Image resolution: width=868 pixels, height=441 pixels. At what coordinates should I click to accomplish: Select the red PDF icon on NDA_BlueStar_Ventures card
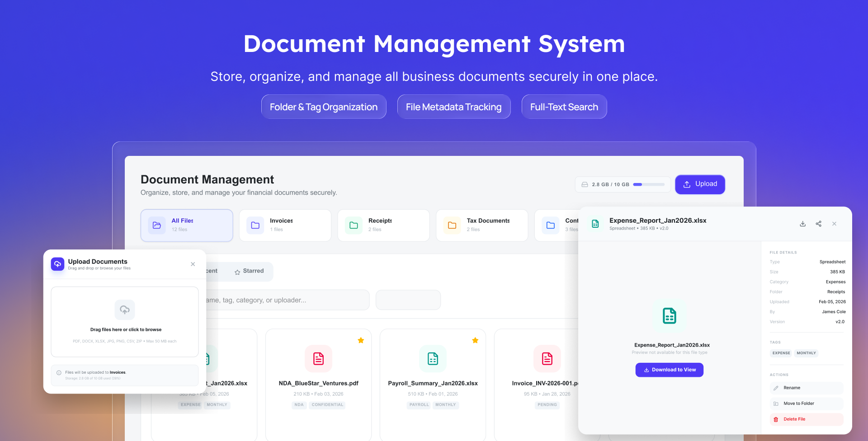click(x=318, y=358)
